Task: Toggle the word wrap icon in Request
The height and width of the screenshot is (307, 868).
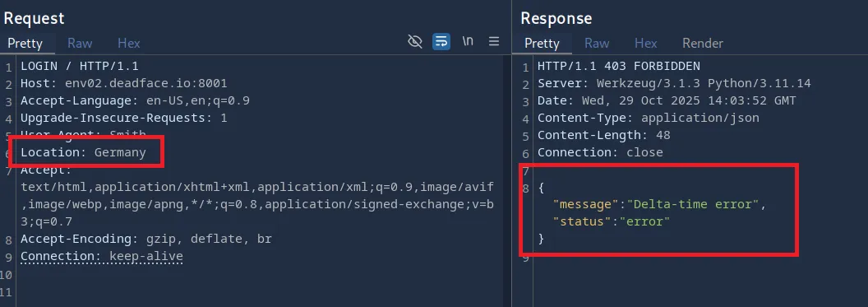Action: (x=441, y=41)
